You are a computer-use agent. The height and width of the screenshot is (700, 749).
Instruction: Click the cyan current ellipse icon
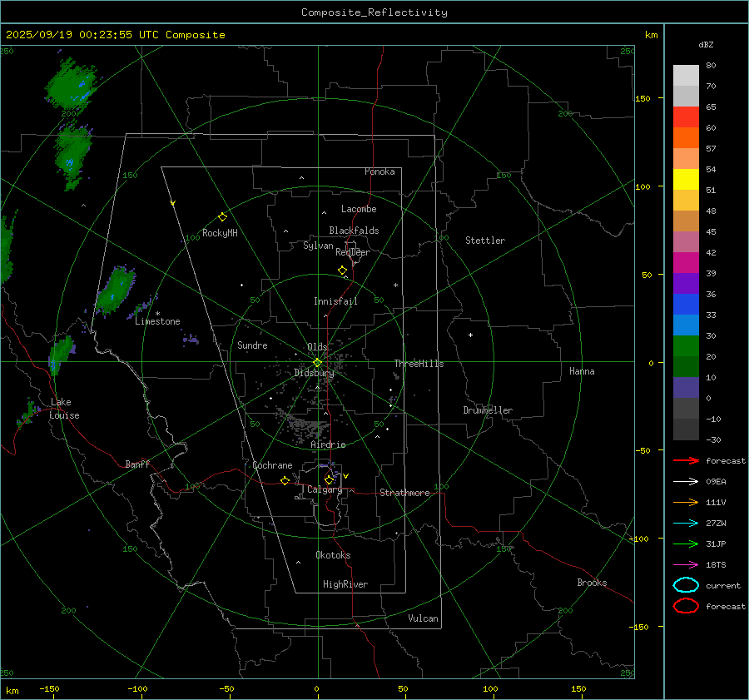click(x=686, y=585)
